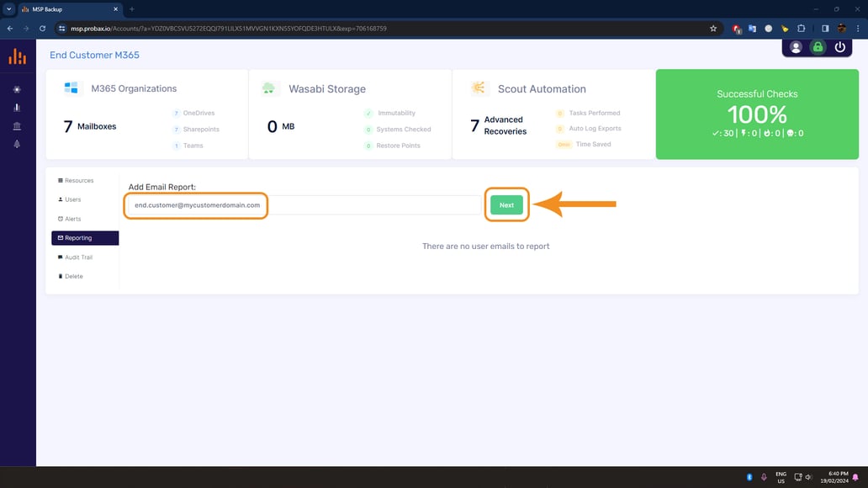Click the user profile avatar icon

(x=796, y=47)
